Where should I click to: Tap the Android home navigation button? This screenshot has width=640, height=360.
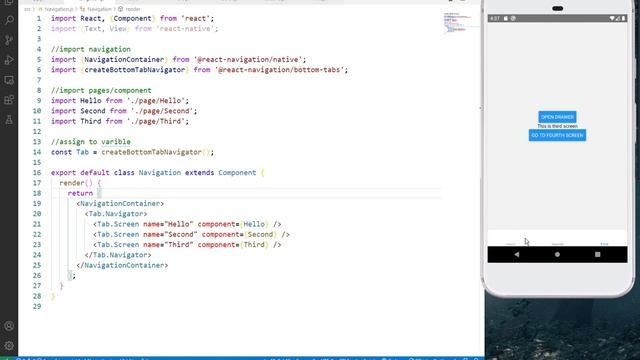[x=557, y=254]
